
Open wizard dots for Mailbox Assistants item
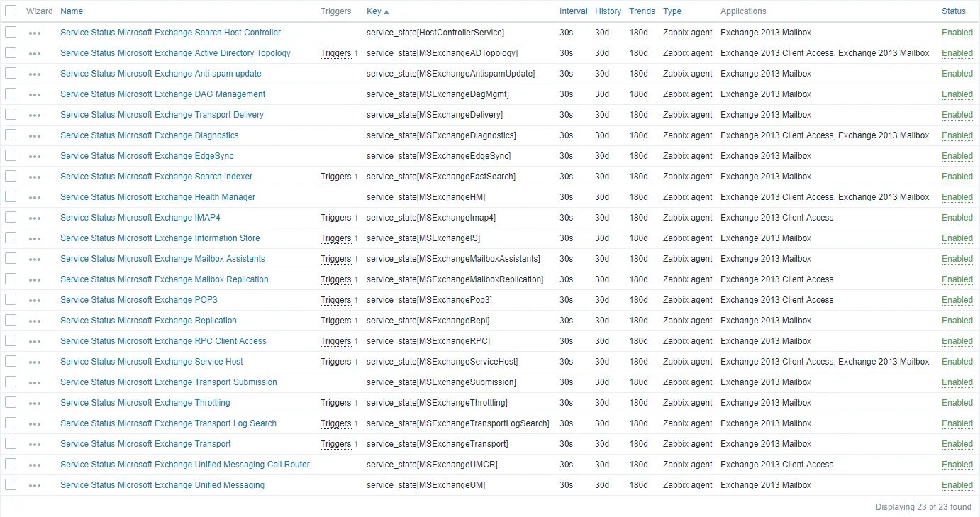35,260
